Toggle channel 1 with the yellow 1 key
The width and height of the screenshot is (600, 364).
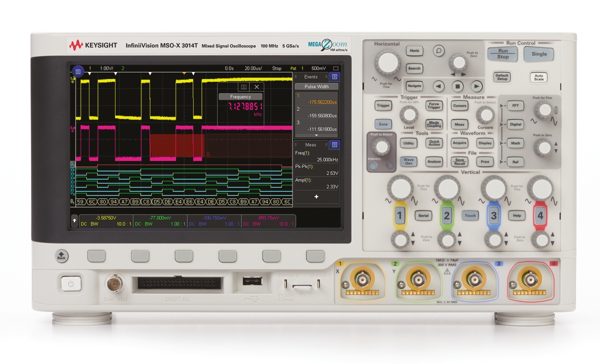pos(399,216)
